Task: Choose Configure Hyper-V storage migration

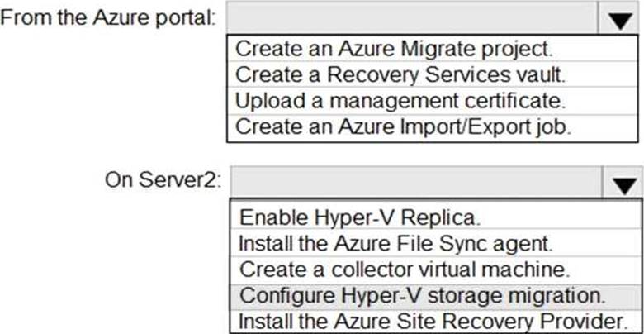Action: 422,295
